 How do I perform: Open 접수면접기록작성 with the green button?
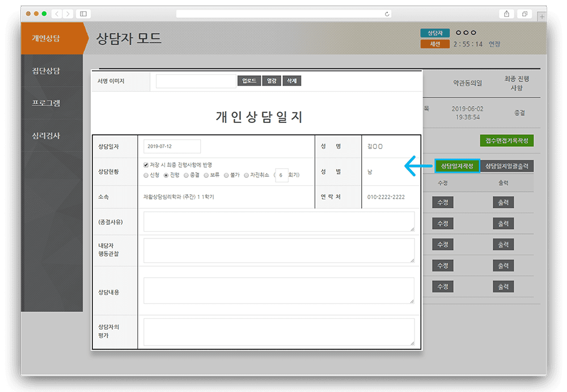pos(506,140)
